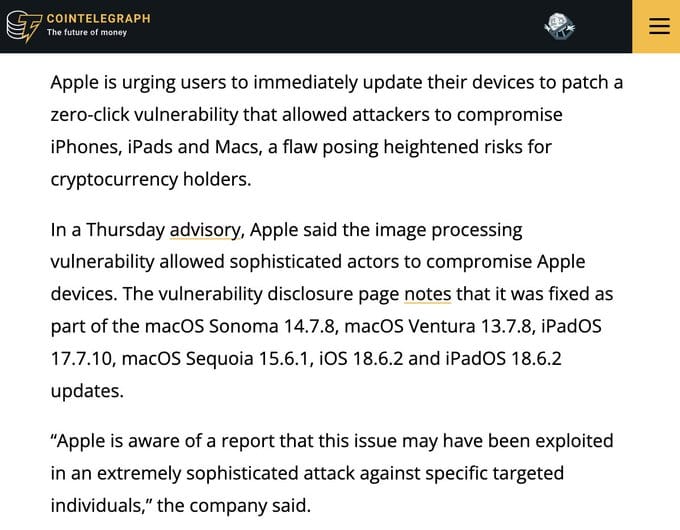The height and width of the screenshot is (530, 680).
Task: Open the underlined 'advisory' link
Action: pyautogui.click(x=205, y=230)
